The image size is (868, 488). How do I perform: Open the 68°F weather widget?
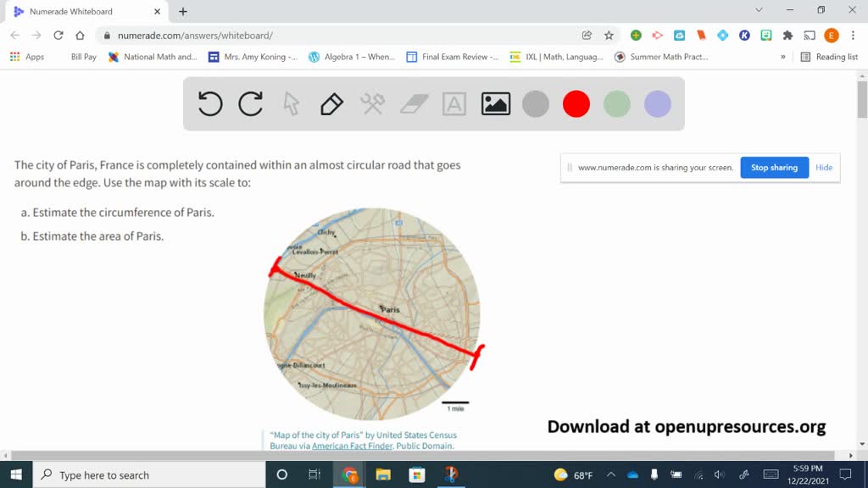pos(574,474)
